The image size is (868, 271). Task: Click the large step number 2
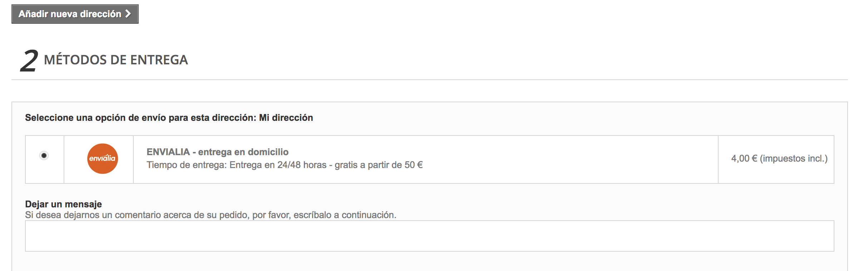(x=29, y=61)
